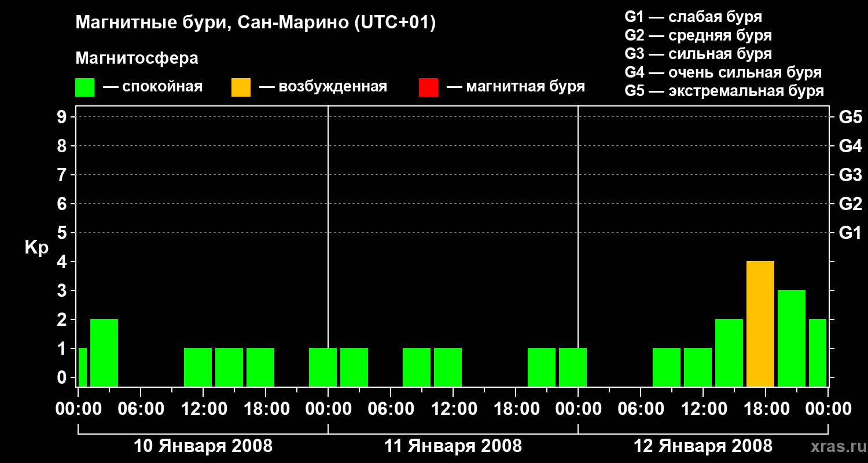Click the green 'спокойная' legend swatch
Image resolution: width=868 pixels, height=463 pixels.
85,87
